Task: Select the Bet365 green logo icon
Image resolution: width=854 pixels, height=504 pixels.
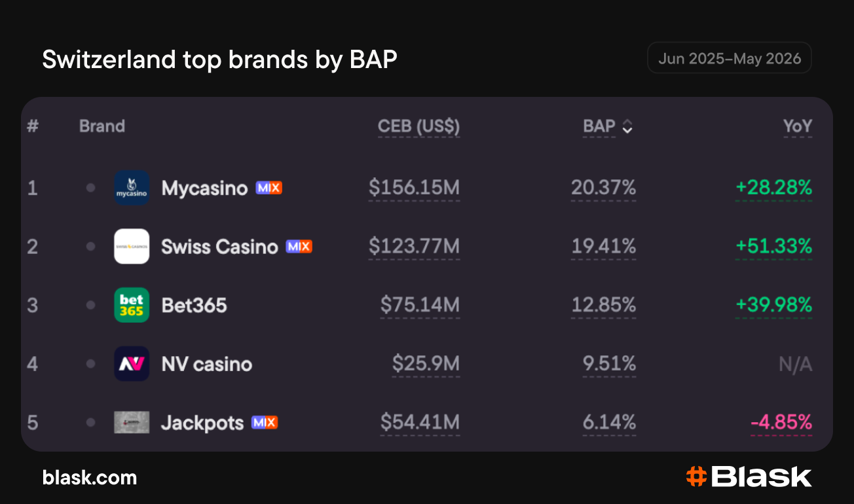Action: point(132,305)
